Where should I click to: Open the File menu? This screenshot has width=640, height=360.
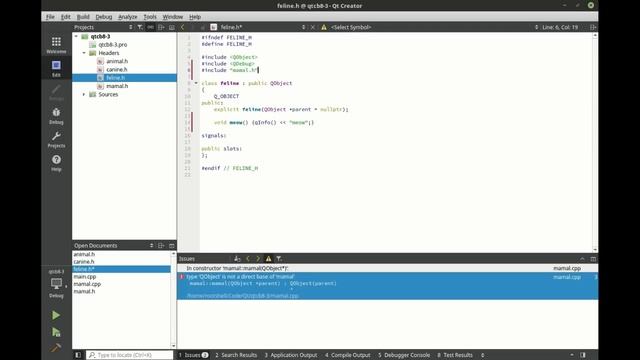pos(50,17)
